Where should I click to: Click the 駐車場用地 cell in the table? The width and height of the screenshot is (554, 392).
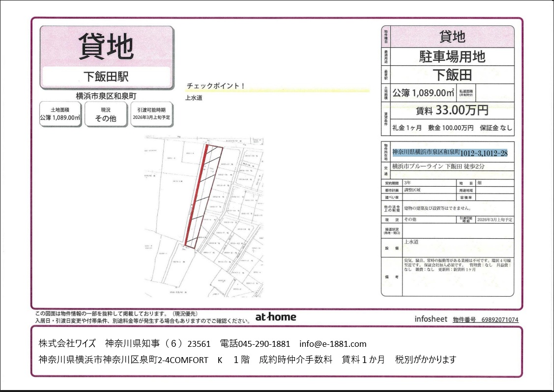click(x=452, y=57)
